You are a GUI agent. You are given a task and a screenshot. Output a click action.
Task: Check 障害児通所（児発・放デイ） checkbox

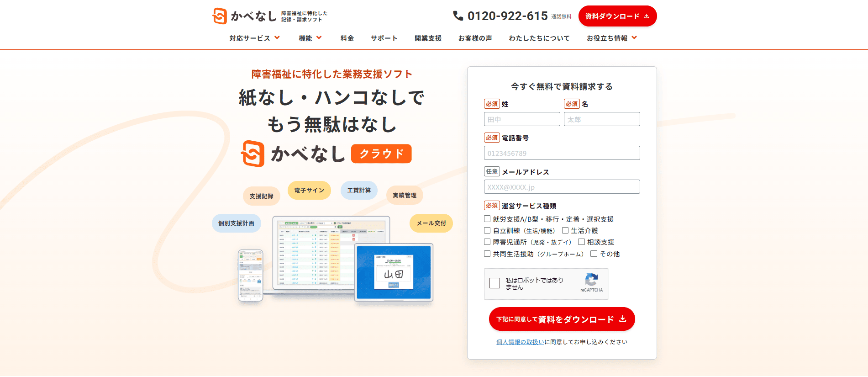(487, 242)
